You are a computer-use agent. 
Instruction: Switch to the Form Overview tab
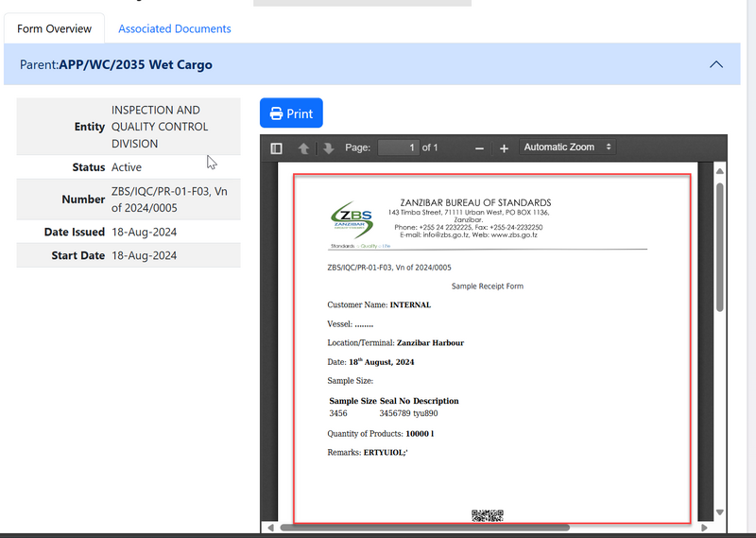tap(55, 29)
